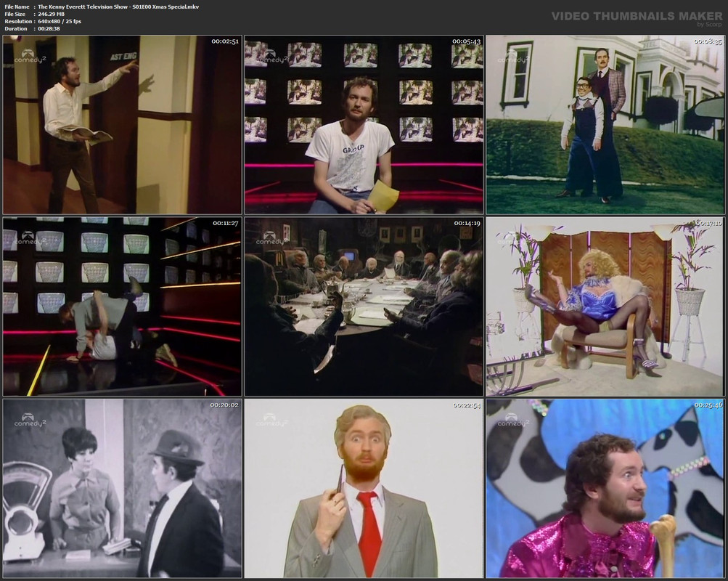Open the thumbnail stamped 00:02:51
This screenshot has width=728, height=581.
[122, 125]
